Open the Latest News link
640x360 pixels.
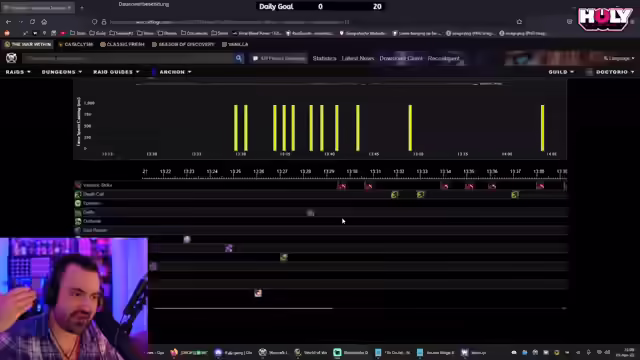pyautogui.click(x=358, y=58)
